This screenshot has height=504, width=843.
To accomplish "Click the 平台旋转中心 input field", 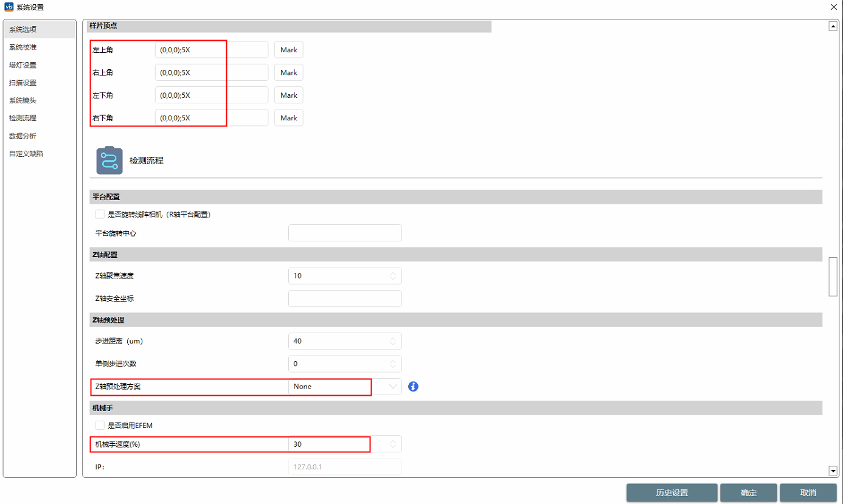I will pos(344,233).
